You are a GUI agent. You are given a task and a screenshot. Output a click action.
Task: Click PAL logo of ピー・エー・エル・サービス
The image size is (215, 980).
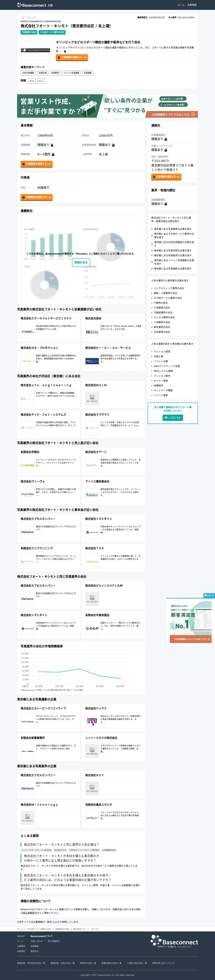coord(92,361)
